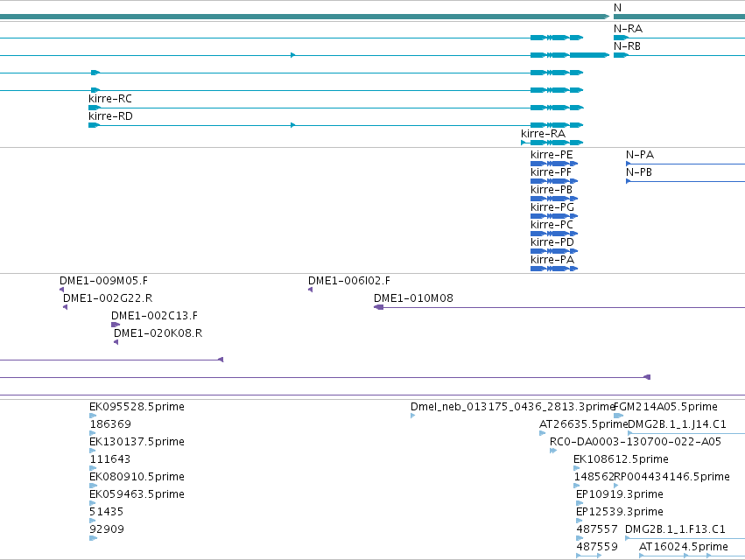745x560 pixels.
Task: Click the N-RA transcript label
Action: 628,29
